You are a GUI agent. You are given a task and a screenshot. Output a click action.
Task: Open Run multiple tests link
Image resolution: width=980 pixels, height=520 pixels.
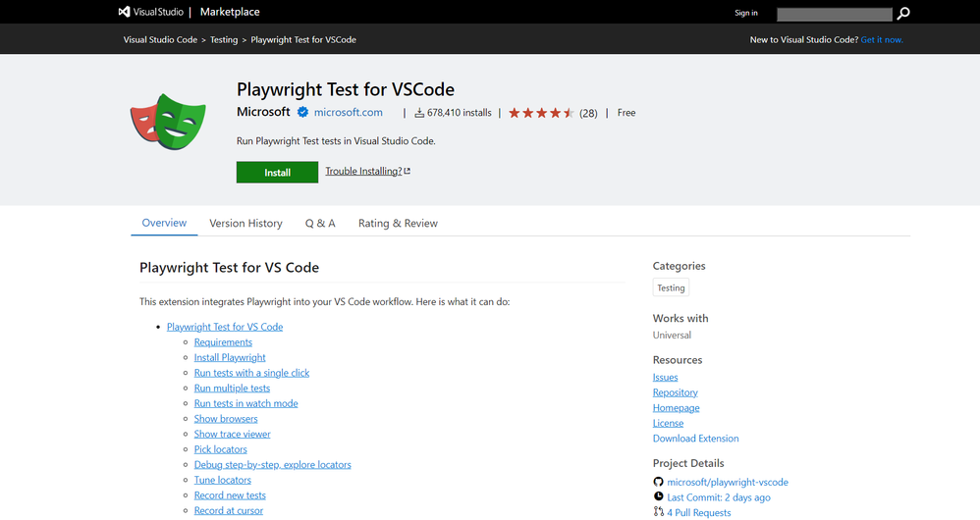pos(232,388)
